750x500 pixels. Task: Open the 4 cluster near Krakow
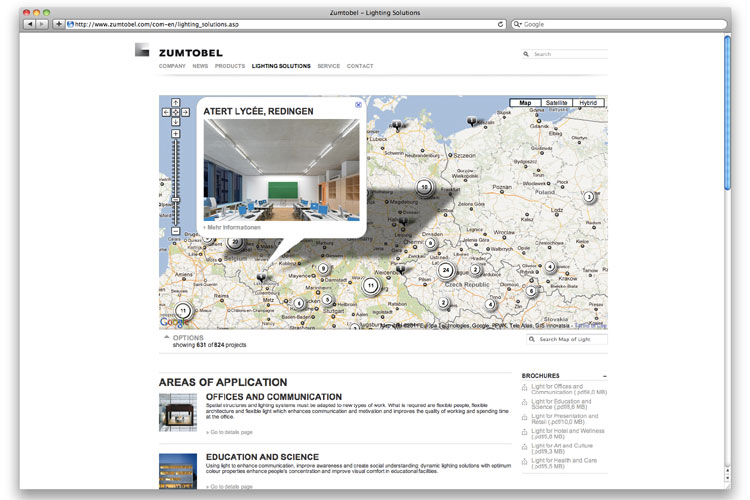coord(550,267)
